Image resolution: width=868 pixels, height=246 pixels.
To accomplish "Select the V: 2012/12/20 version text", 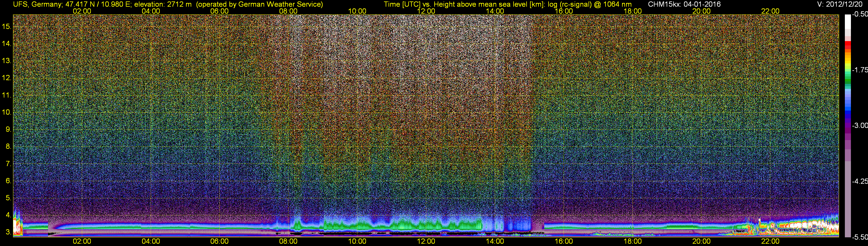I will [841, 4].
